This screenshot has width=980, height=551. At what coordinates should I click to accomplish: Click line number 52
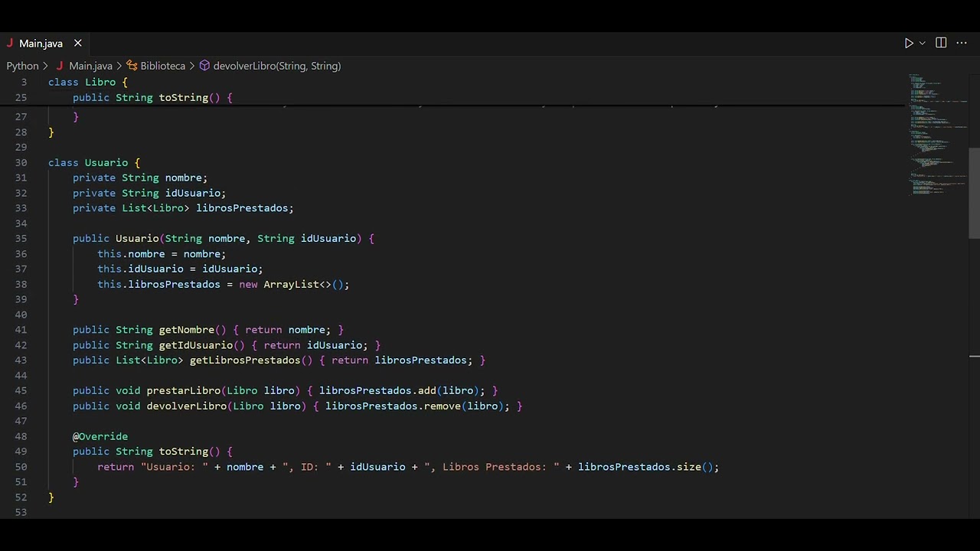point(21,497)
